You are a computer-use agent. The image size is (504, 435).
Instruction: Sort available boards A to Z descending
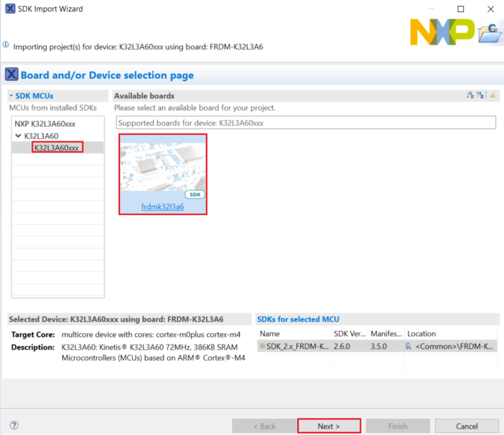click(x=470, y=95)
